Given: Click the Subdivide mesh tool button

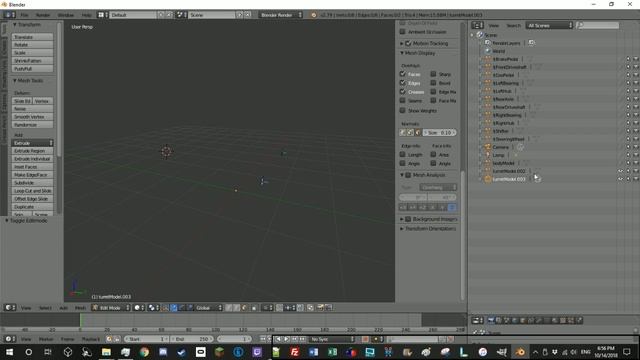Looking at the screenshot, I should (x=32, y=183).
